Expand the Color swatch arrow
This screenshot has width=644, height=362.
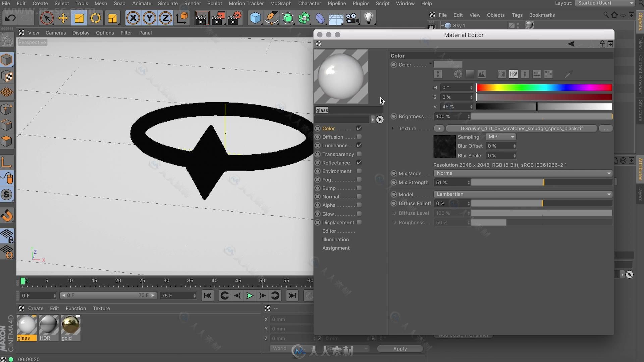point(430,64)
